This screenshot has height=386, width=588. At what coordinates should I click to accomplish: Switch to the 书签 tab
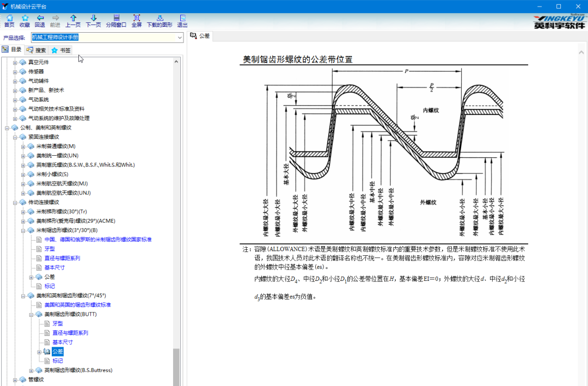60,50
